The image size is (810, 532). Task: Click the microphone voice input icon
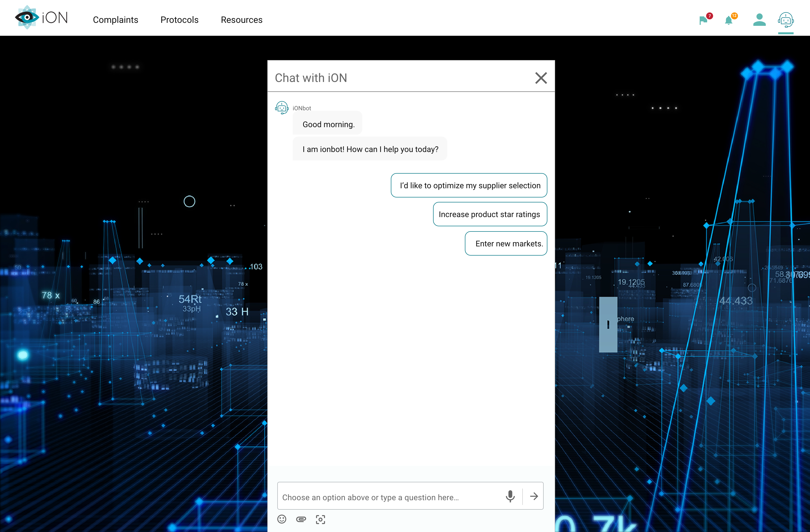pos(510,496)
